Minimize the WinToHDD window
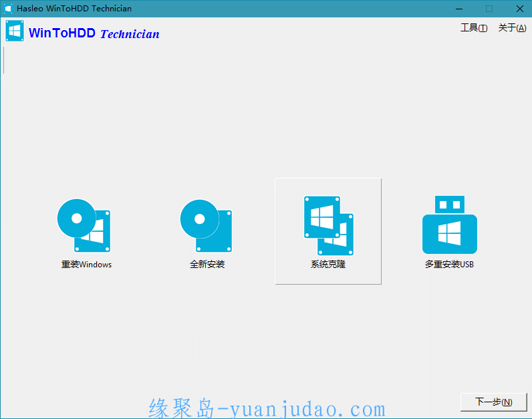532x419 pixels. click(459, 9)
